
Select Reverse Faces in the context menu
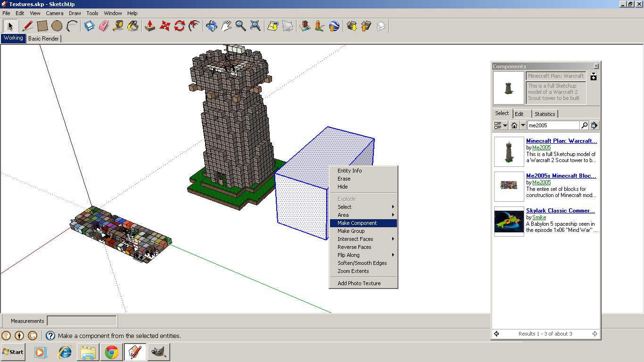[x=363, y=247]
